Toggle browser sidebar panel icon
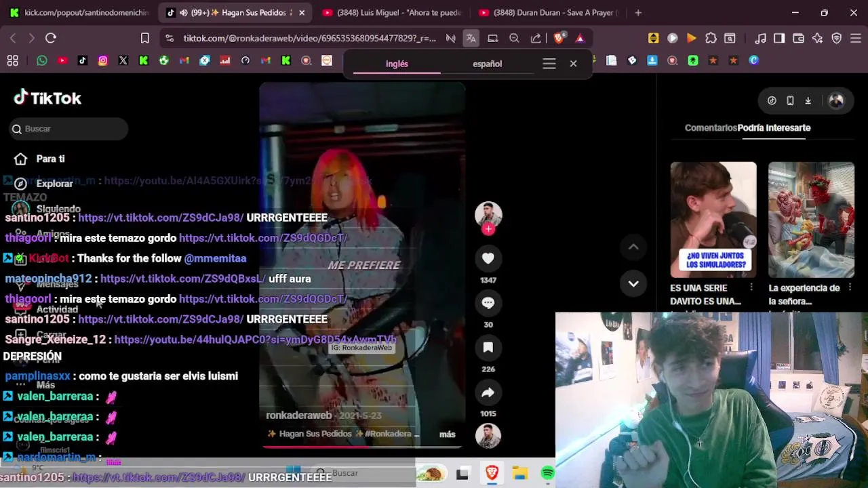 click(x=779, y=38)
